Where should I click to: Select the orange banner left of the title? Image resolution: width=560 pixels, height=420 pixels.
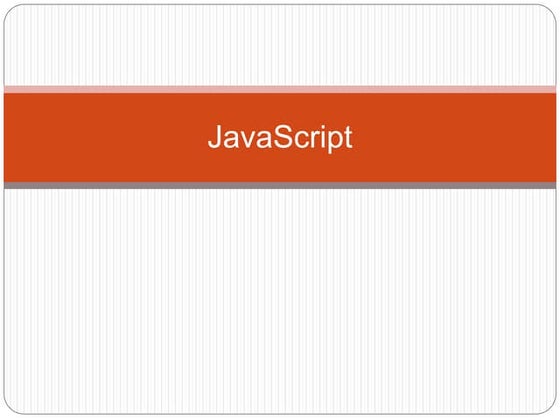coord(105,138)
